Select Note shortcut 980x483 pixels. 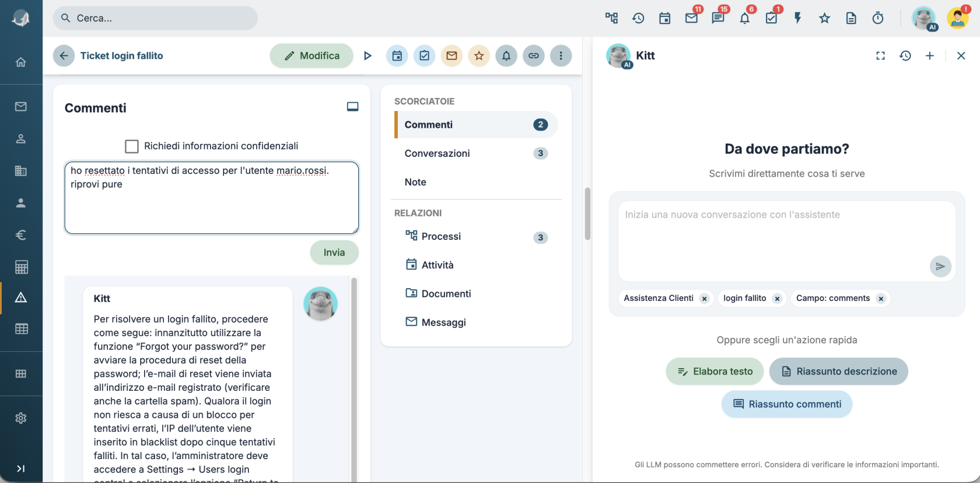click(x=476, y=182)
